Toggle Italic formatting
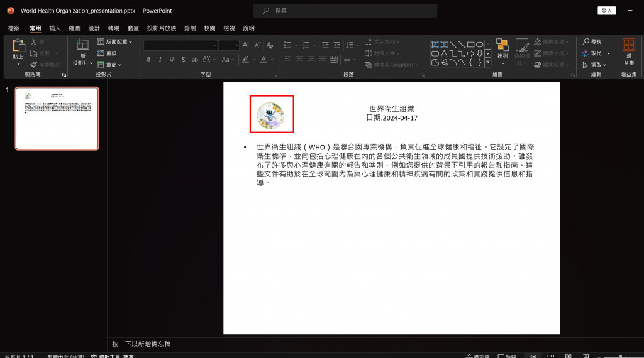This screenshot has width=644, height=358. [x=160, y=60]
